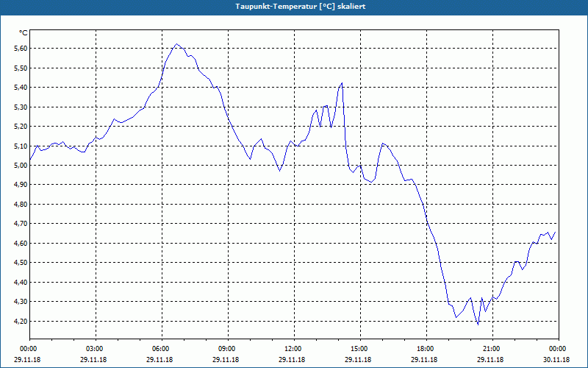This screenshot has width=588, height=368.
Task: Select the 4,90 y-axis value
Action: pos(21,185)
